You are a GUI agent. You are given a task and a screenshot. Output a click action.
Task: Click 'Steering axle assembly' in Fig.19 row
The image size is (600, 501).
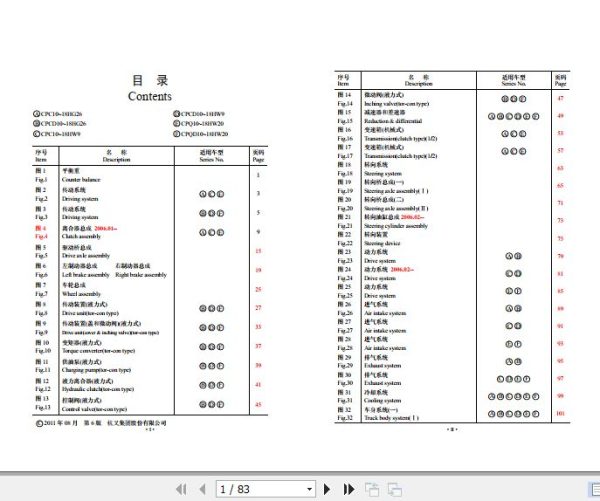click(x=396, y=191)
